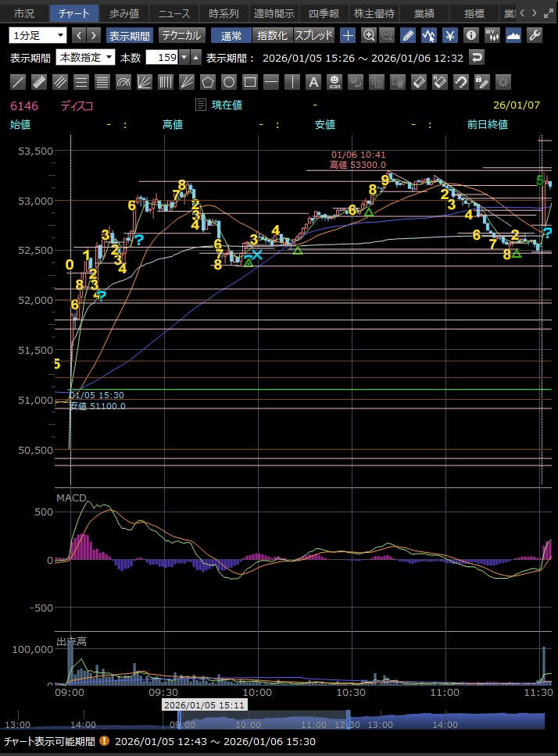Toggle スプレッド spread display mode
558x756 pixels.
tap(313, 35)
